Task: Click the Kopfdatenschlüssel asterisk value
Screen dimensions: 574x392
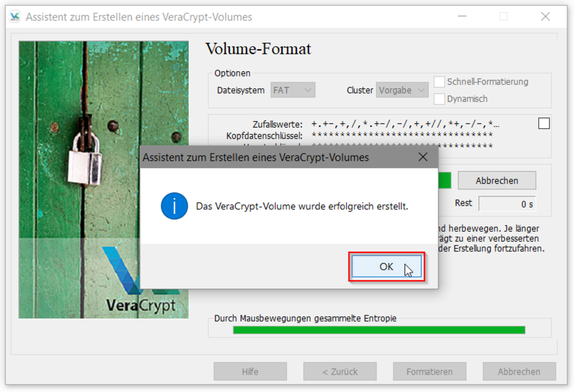Action: click(402, 135)
